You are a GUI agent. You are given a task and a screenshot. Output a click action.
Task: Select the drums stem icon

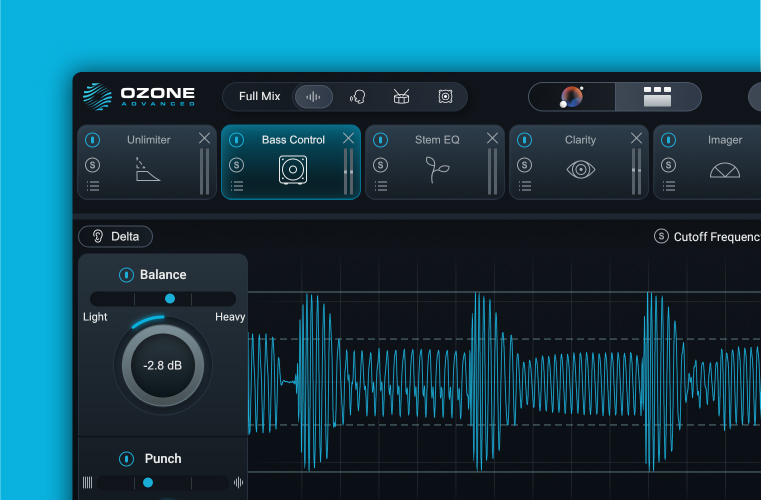click(x=401, y=97)
